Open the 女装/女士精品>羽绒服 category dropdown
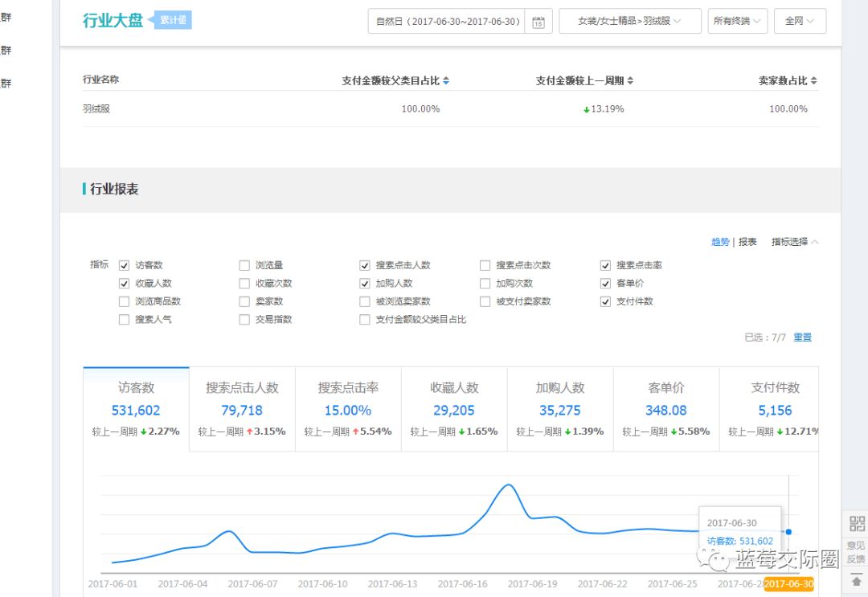Screen dimensions: 868x597 point(630,21)
